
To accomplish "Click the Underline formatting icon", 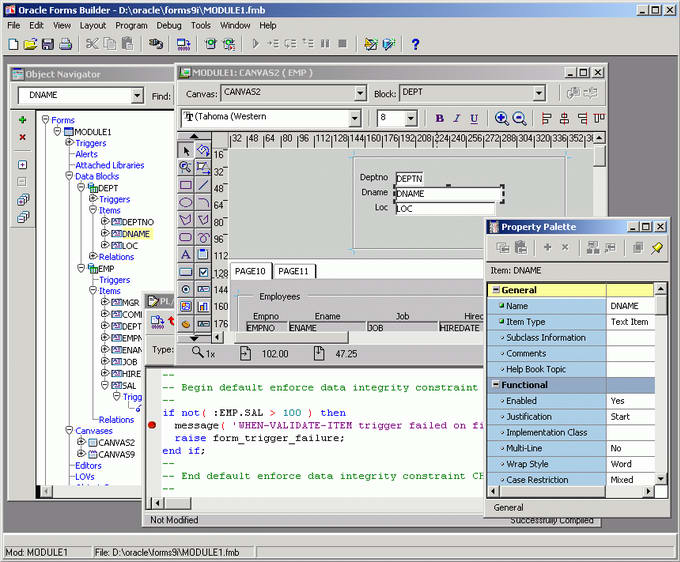I will (x=474, y=118).
